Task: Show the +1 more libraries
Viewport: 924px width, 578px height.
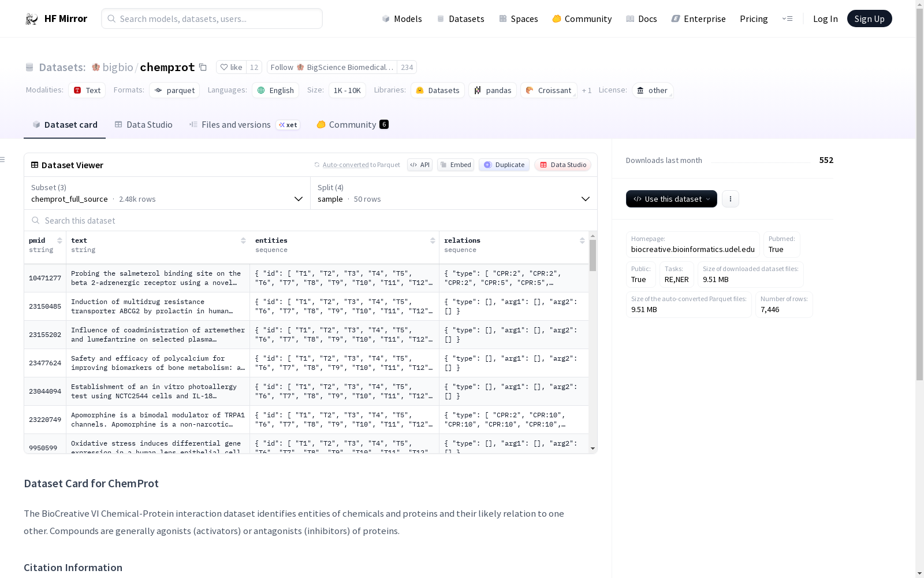Action: click(x=587, y=91)
